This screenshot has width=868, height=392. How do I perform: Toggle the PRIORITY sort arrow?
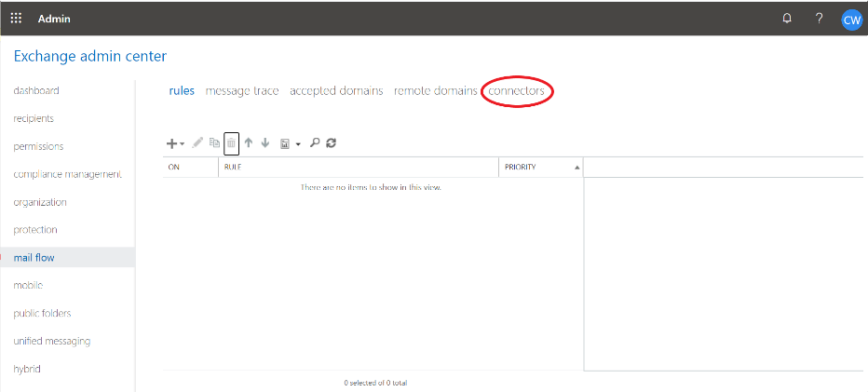point(577,168)
